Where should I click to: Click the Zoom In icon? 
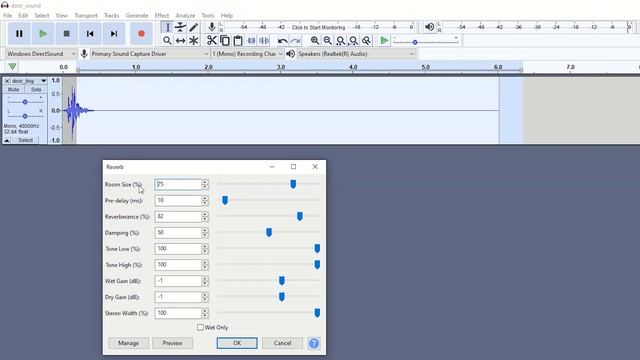(x=315, y=40)
